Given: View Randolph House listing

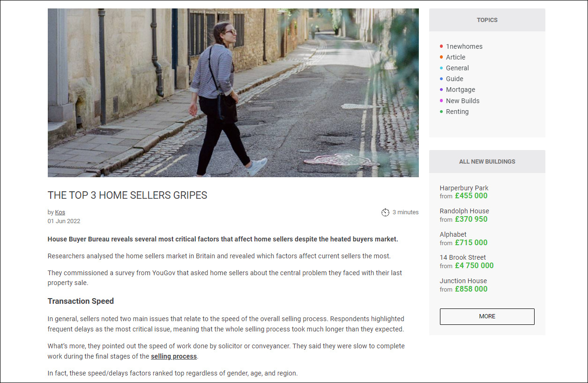Looking at the screenshot, I should click(x=464, y=211).
